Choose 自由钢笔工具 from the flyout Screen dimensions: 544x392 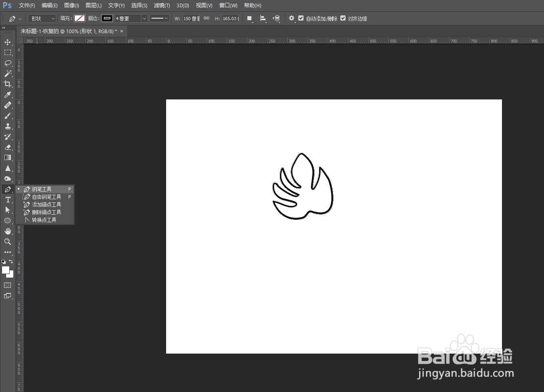pos(45,197)
